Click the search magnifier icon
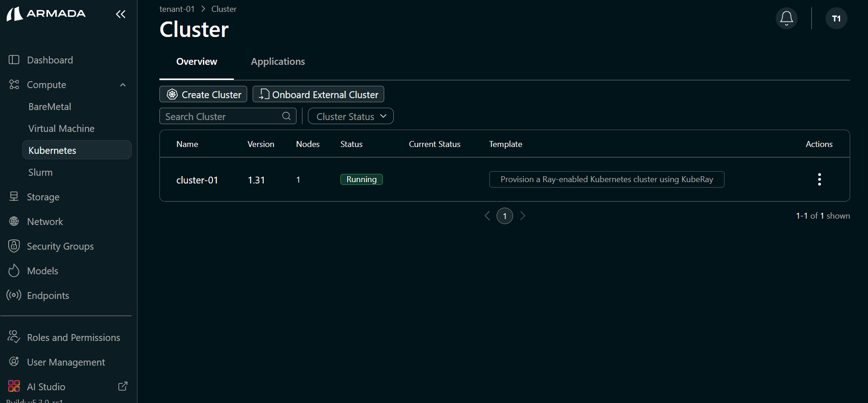This screenshot has width=868, height=403. (286, 116)
